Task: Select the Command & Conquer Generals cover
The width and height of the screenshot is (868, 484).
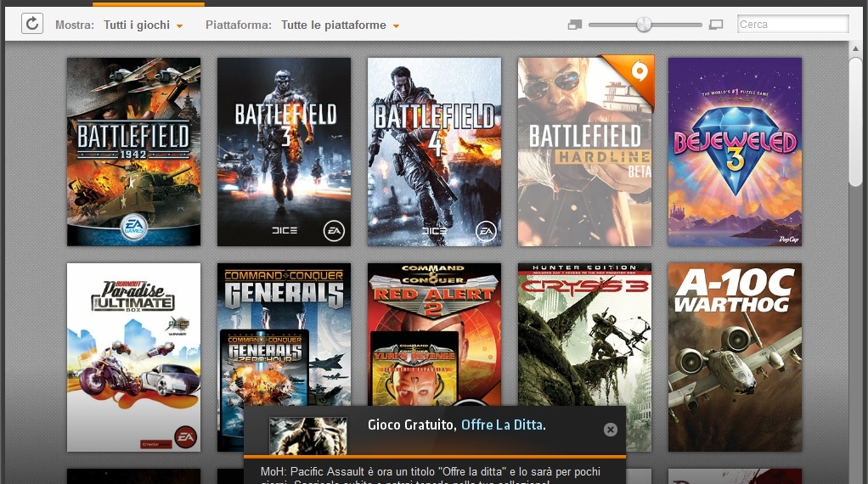Action: [284, 335]
